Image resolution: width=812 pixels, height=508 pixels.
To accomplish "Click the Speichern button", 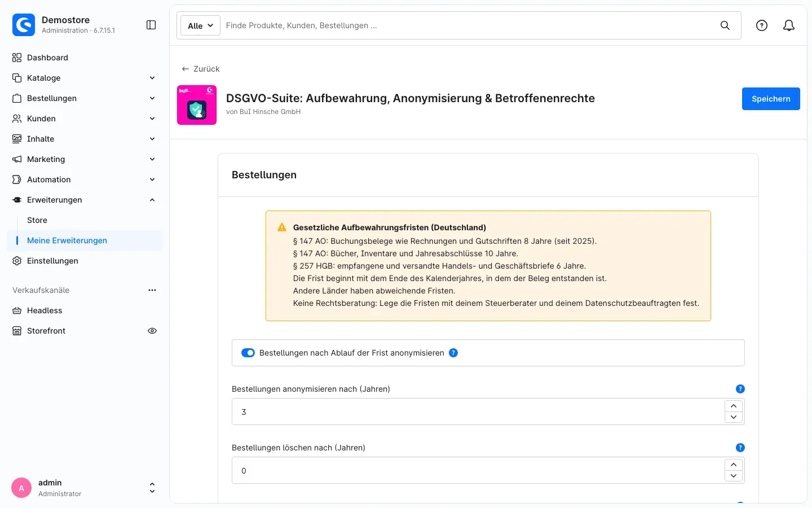I will (771, 99).
